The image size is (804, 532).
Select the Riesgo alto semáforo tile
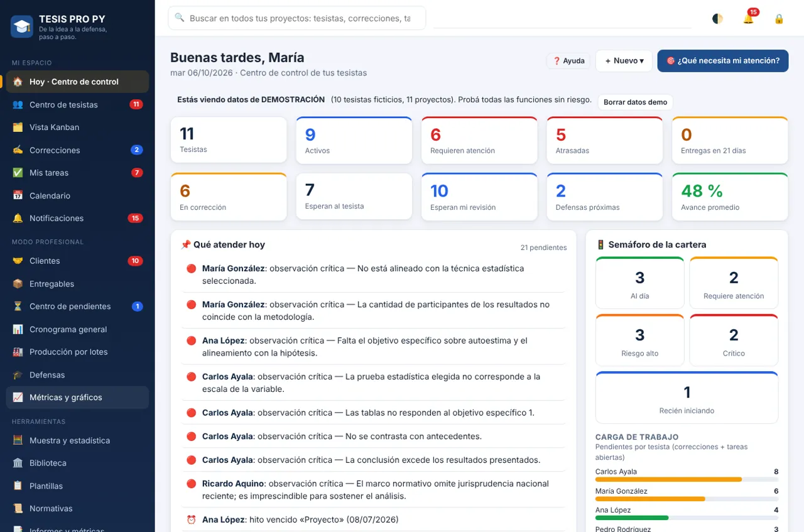[x=639, y=340]
